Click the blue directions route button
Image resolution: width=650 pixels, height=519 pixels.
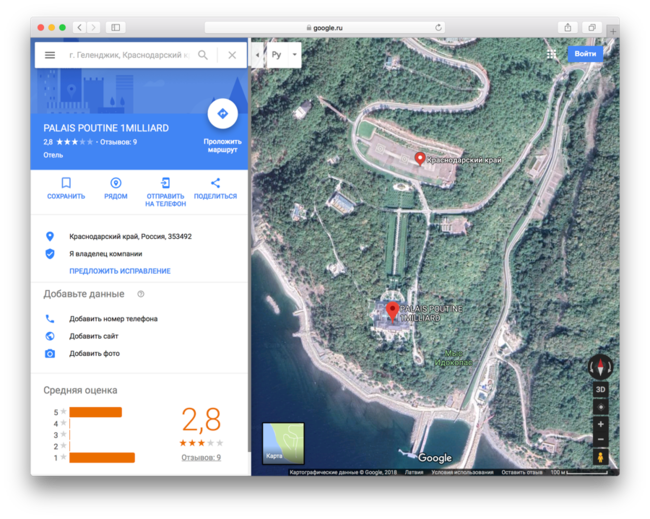click(x=222, y=114)
